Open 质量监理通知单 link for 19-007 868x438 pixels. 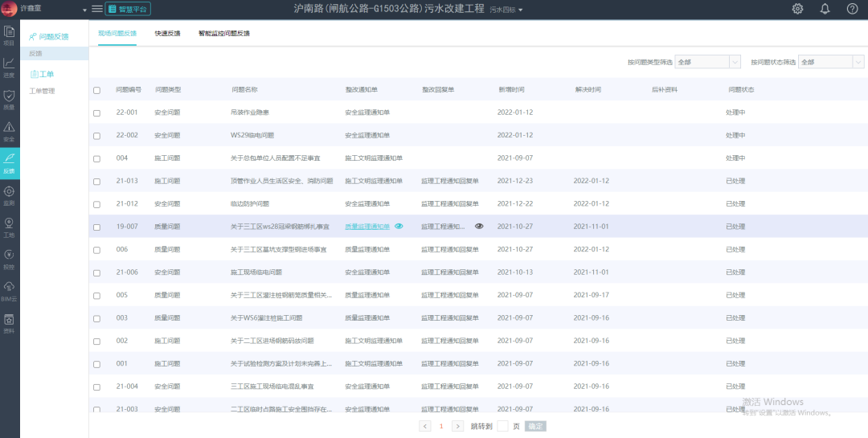(x=367, y=227)
